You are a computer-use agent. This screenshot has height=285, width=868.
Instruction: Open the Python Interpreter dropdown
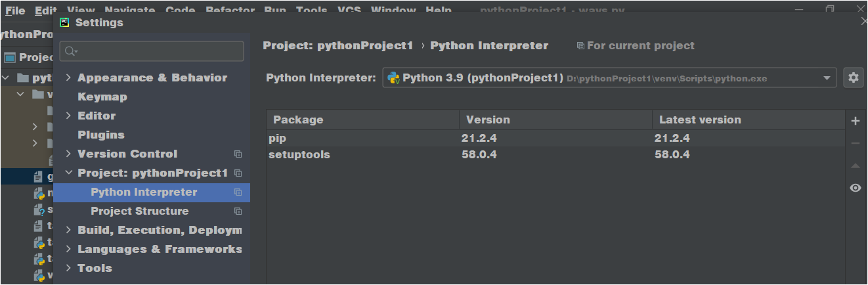tap(827, 78)
